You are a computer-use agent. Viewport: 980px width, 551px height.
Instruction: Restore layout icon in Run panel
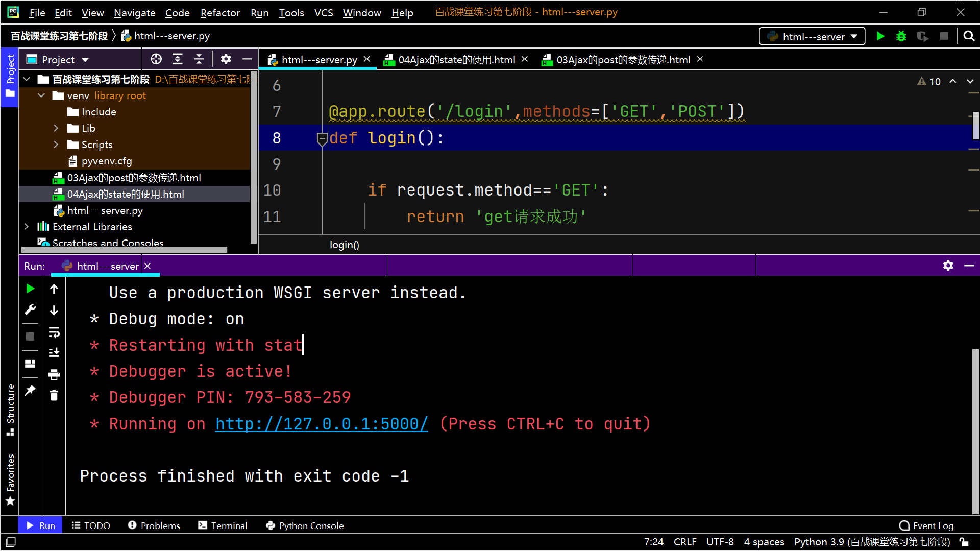(x=30, y=364)
